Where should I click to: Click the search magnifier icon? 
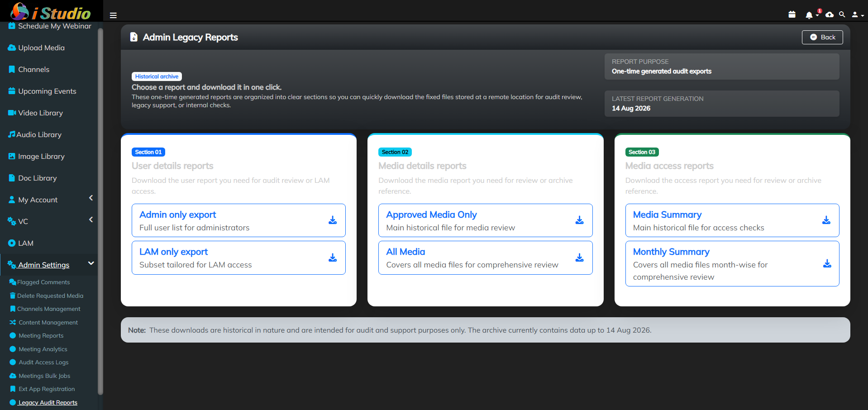[x=842, y=14]
